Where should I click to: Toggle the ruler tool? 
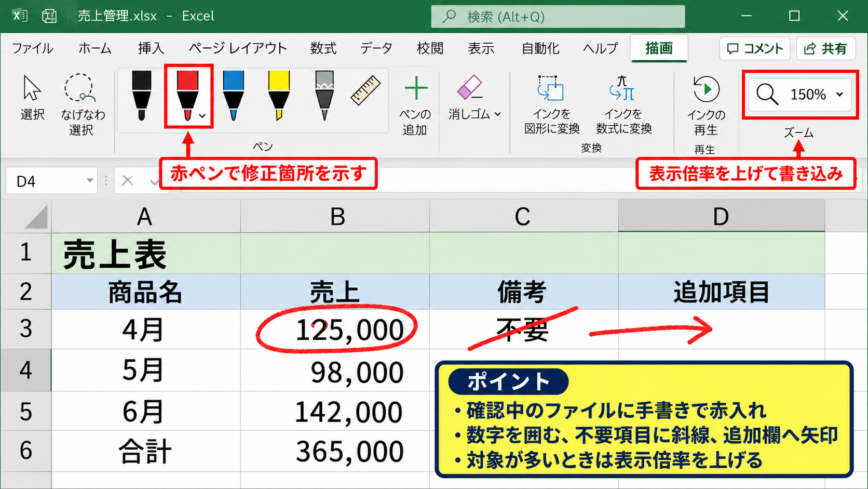(x=365, y=91)
